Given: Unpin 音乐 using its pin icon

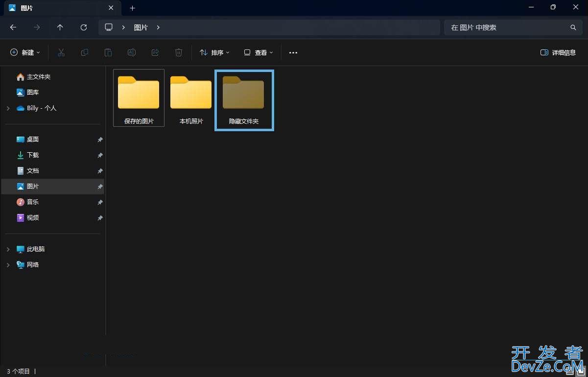Looking at the screenshot, I should 100,202.
